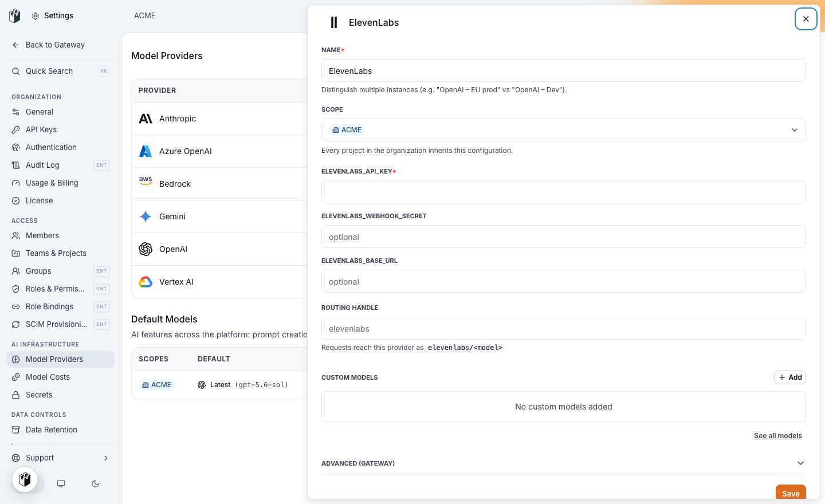Click Add to create a custom model
Image resolution: width=825 pixels, height=504 pixels.
pyautogui.click(x=790, y=377)
